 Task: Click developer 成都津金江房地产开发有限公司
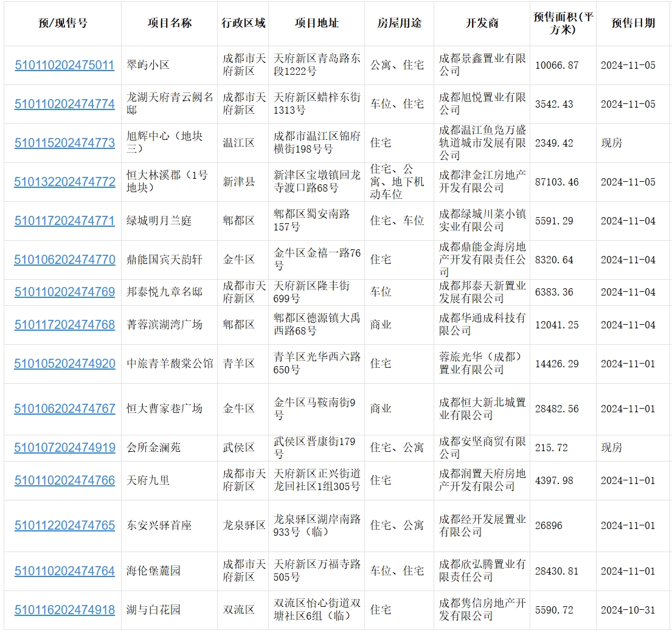(x=482, y=182)
